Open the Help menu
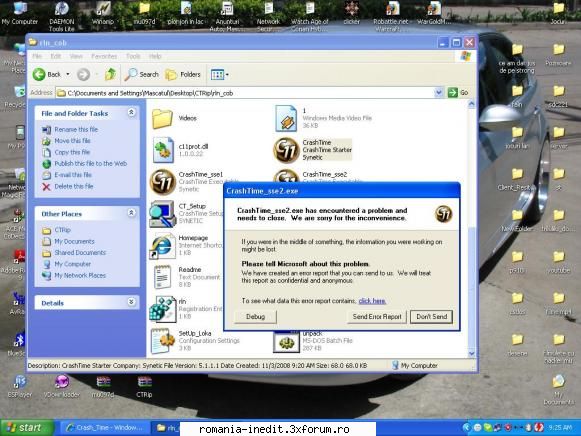 coord(155,56)
